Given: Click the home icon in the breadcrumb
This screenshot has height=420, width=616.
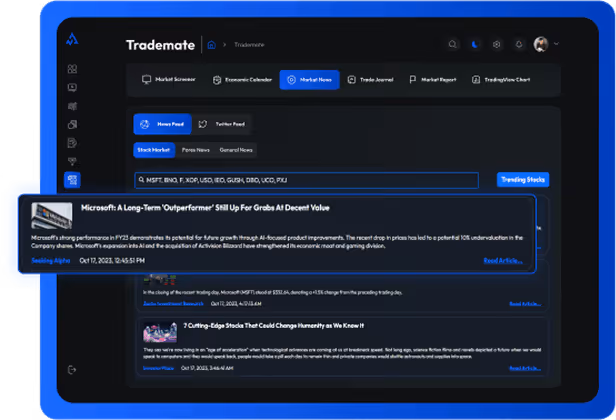Looking at the screenshot, I should [211, 45].
